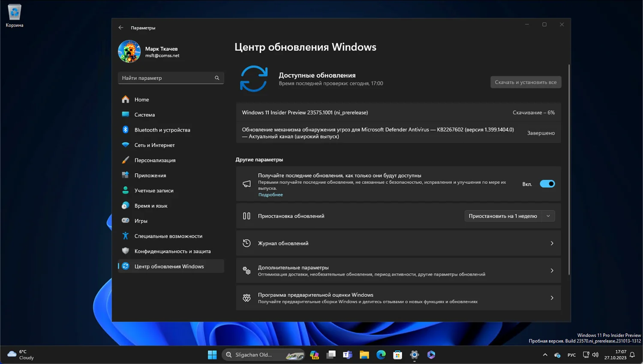Open Microsoft Store from the taskbar
The width and height of the screenshot is (643, 364).
(398, 355)
